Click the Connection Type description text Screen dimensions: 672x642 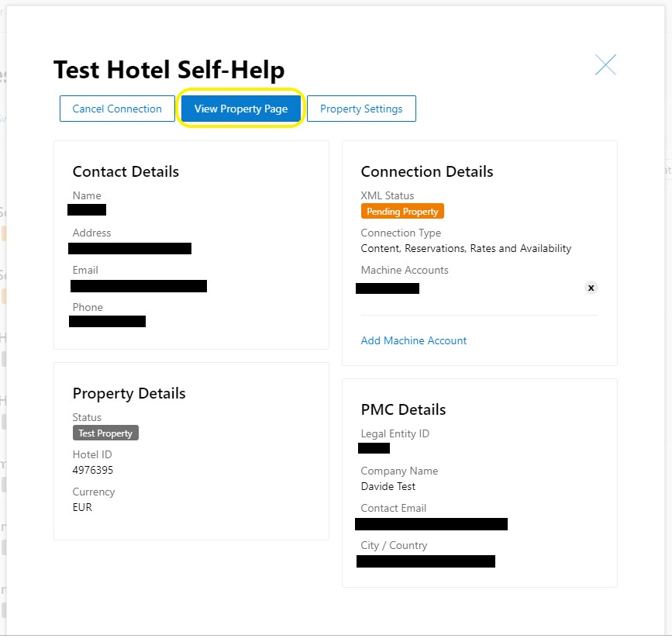point(466,248)
